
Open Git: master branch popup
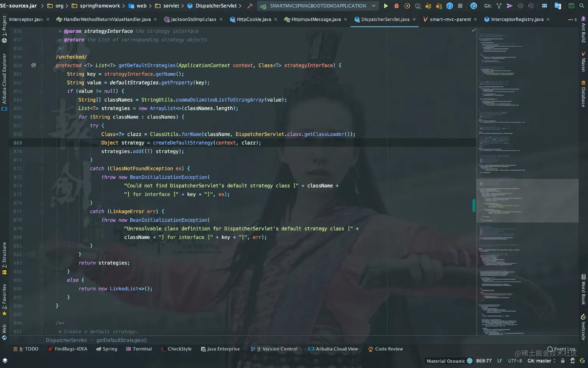tap(541, 361)
